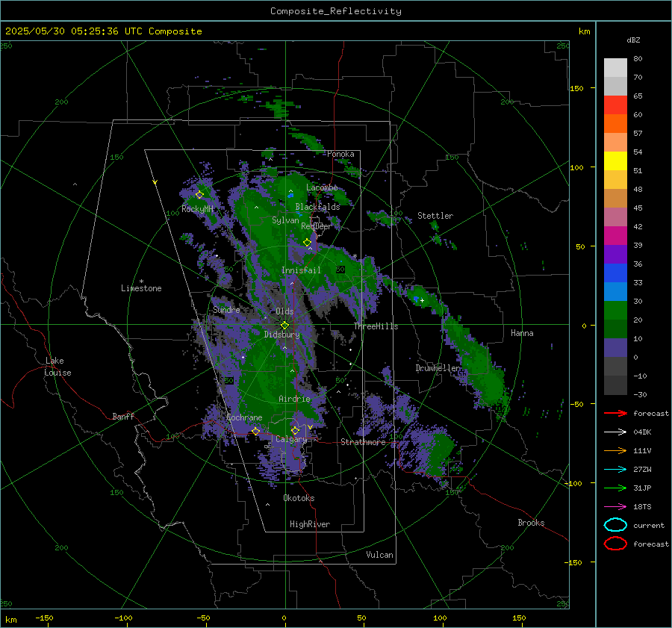Click the Sylvan label on the map
The width and height of the screenshot is (672, 628).
(x=285, y=220)
